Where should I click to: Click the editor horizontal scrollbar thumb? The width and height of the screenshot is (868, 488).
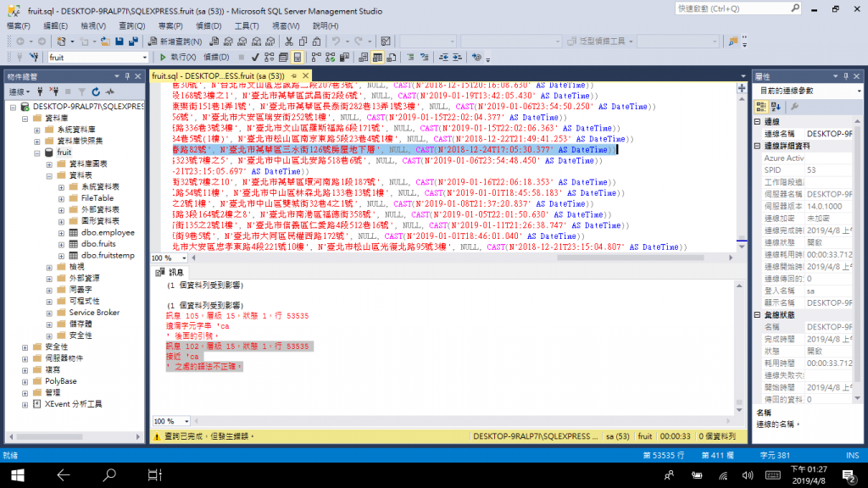click(x=630, y=258)
